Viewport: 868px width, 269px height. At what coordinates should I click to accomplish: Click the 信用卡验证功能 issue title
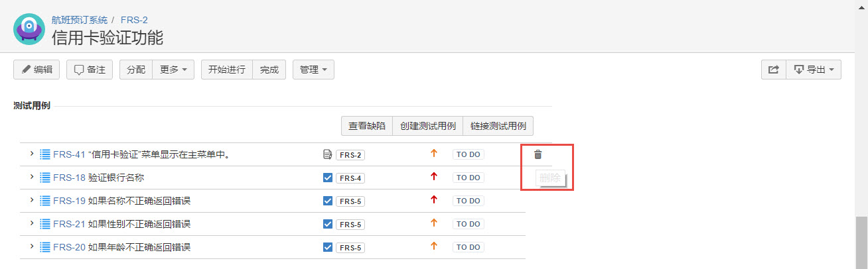pos(108,37)
